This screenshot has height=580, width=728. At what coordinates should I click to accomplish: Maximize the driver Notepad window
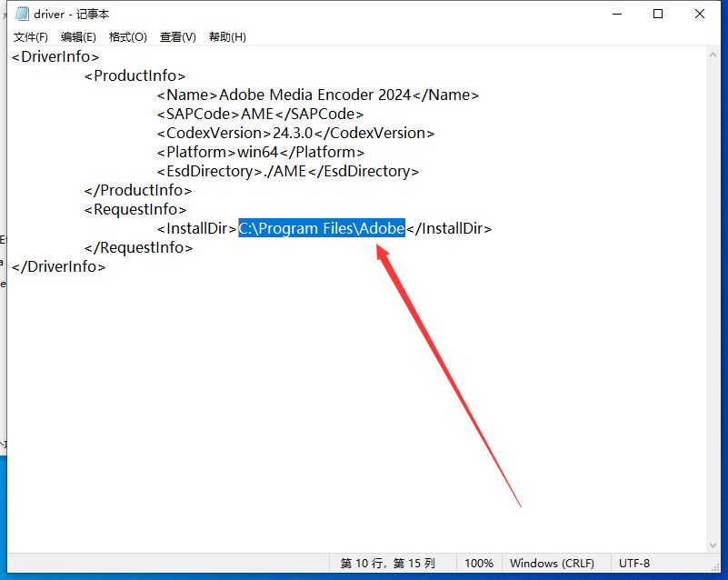[658, 14]
